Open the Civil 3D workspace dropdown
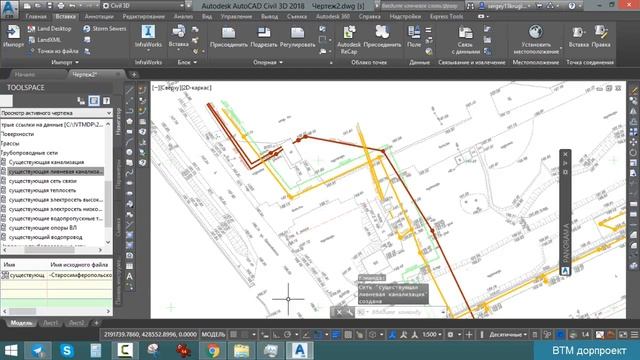The image size is (640, 360). (144, 6)
